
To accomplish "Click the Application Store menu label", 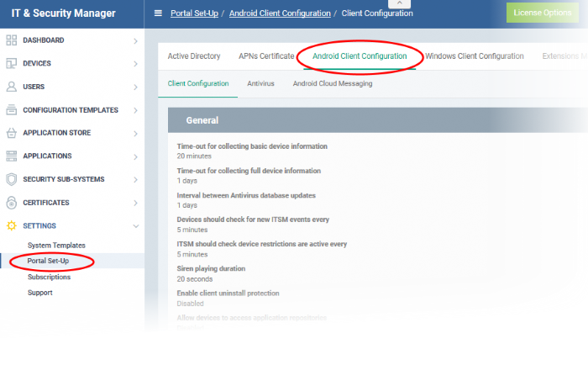I will tap(57, 133).
